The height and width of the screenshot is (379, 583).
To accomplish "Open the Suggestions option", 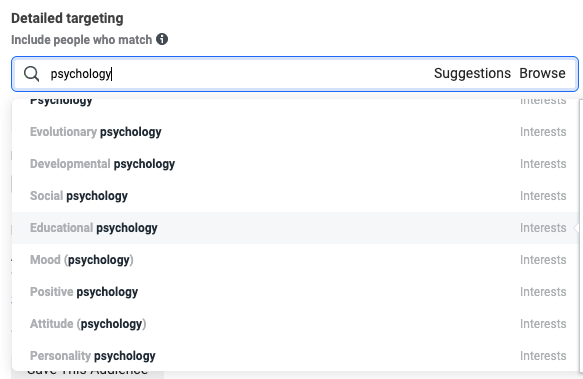I will click(x=472, y=73).
